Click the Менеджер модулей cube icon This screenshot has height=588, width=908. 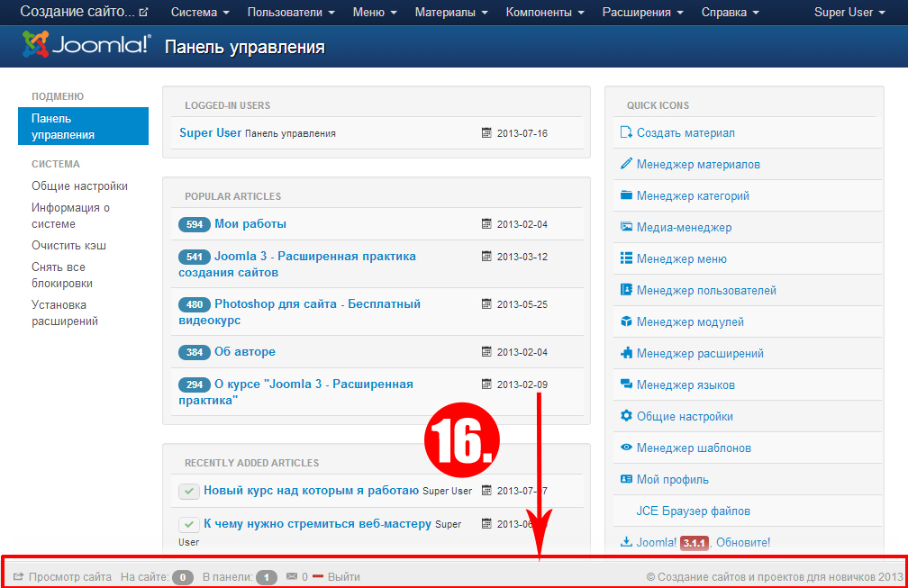click(627, 321)
